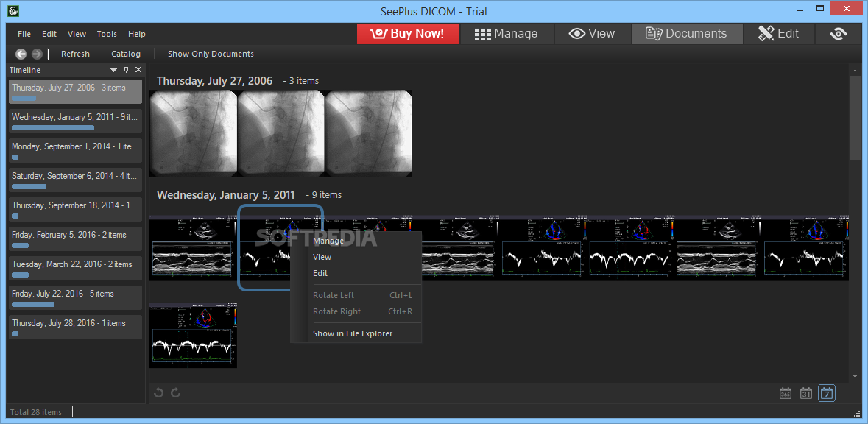The image size is (868, 424).
Task: Click the Wednesday, January 5, 2011 group heading
Action: [x=226, y=195]
